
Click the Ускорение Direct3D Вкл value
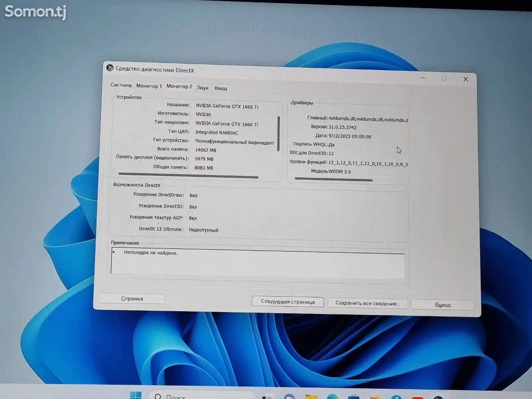pos(193,207)
